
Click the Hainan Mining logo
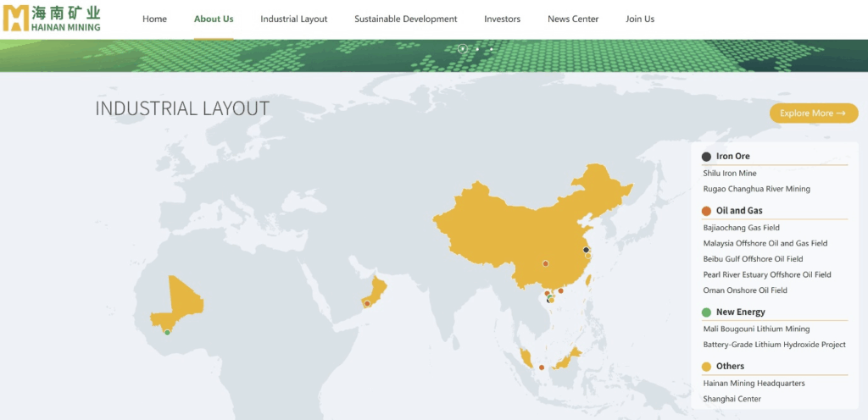coord(52,19)
